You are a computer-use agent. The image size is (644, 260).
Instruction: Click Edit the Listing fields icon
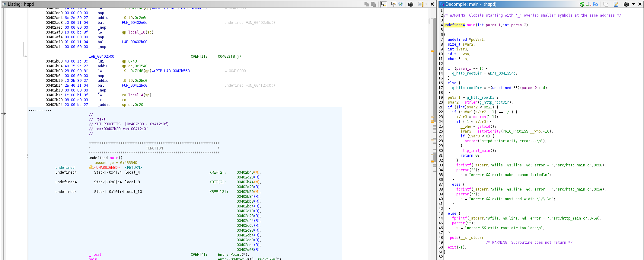pos(394,4)
